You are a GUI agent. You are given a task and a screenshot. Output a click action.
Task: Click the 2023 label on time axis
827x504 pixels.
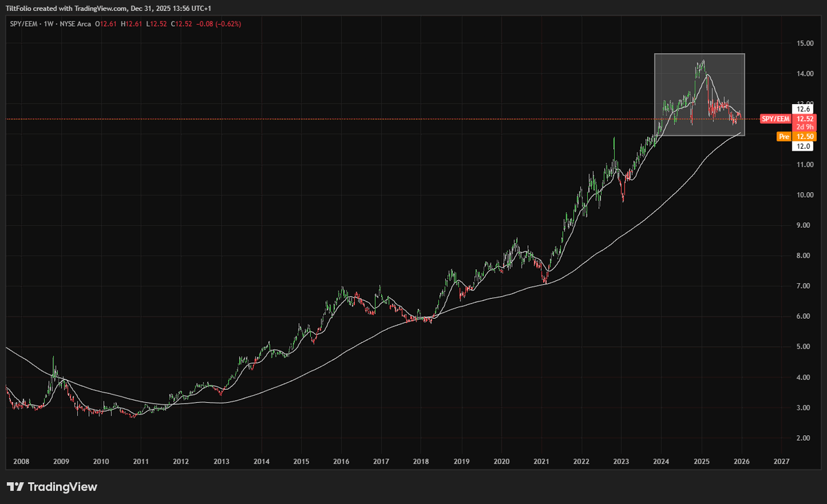point(622,462)
